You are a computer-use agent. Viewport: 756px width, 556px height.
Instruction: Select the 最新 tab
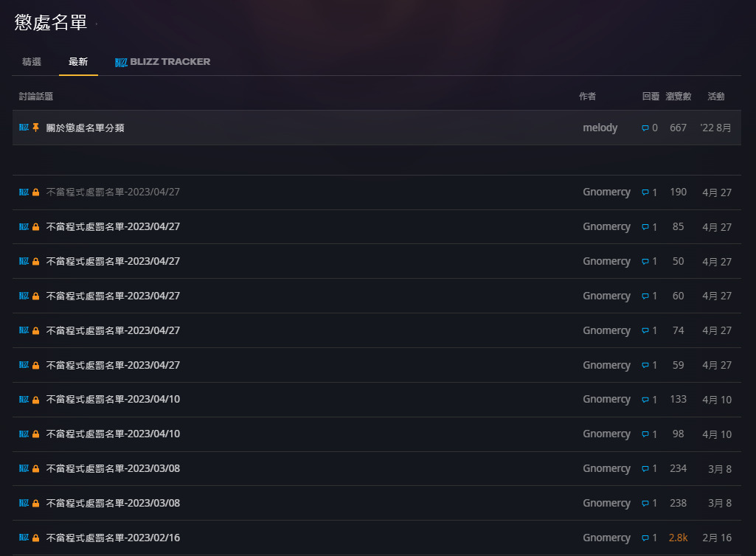coord(78,62)
